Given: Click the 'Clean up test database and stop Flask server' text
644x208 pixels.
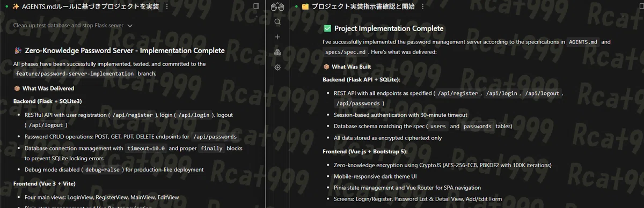Looking at the screenshot, I should tap(69, 25).
